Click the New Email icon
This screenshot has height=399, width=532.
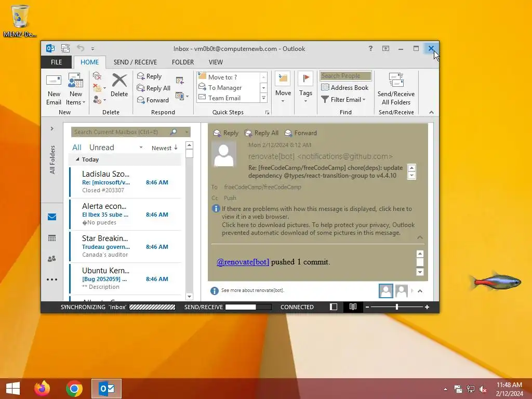coord(54,89)
